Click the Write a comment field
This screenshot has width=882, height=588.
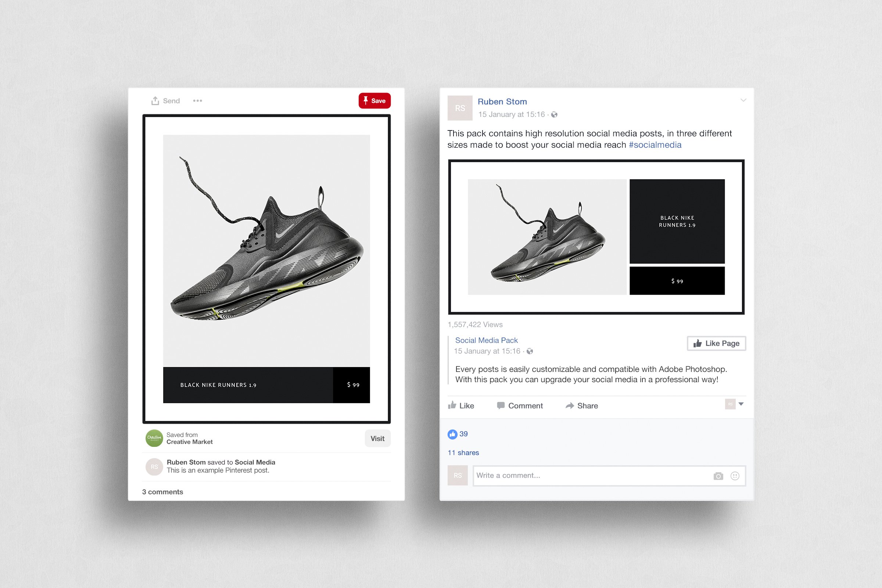(x=609, y=476)
